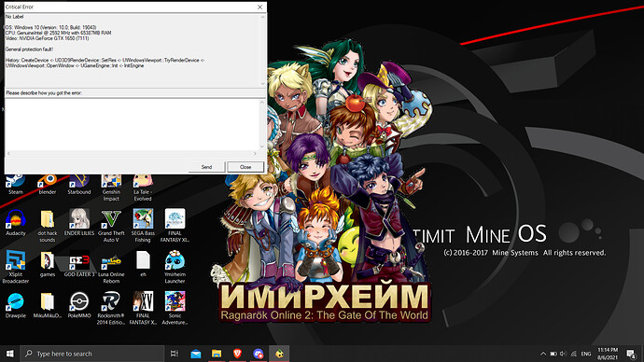Click the volume tray icon
Screen dimensions: 644x362
click(x=563, y=354)
